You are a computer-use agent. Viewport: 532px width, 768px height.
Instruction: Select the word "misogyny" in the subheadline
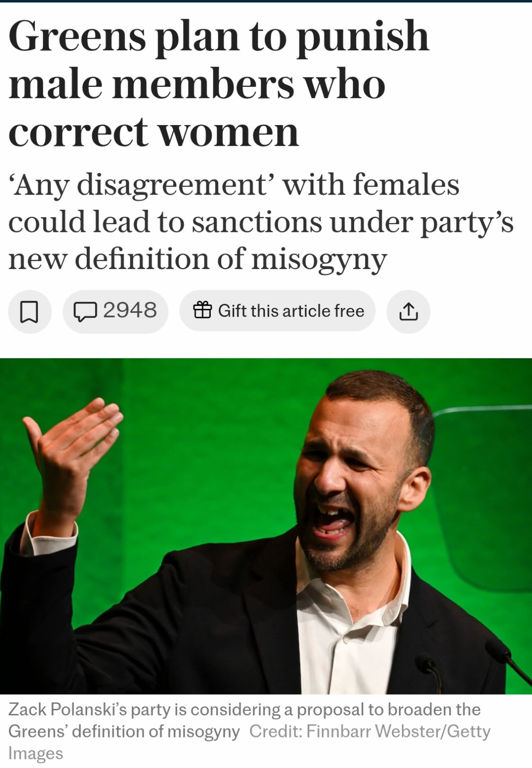tap(319, 260)
